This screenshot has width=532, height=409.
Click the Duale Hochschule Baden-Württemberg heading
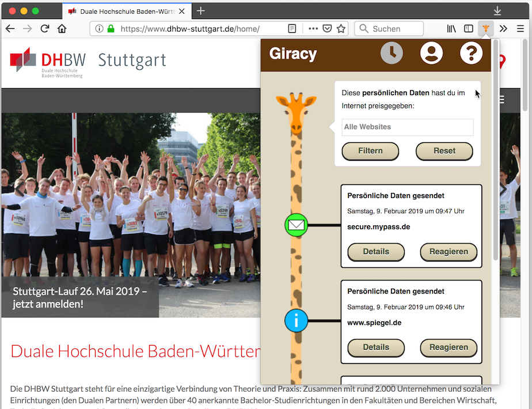pos(136,351)
